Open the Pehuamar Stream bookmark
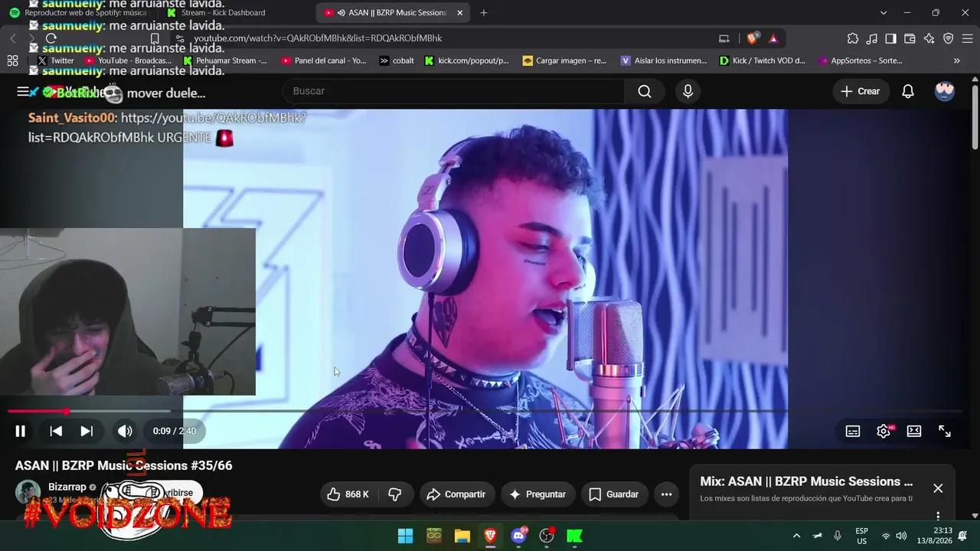 [x=225, y=60]
